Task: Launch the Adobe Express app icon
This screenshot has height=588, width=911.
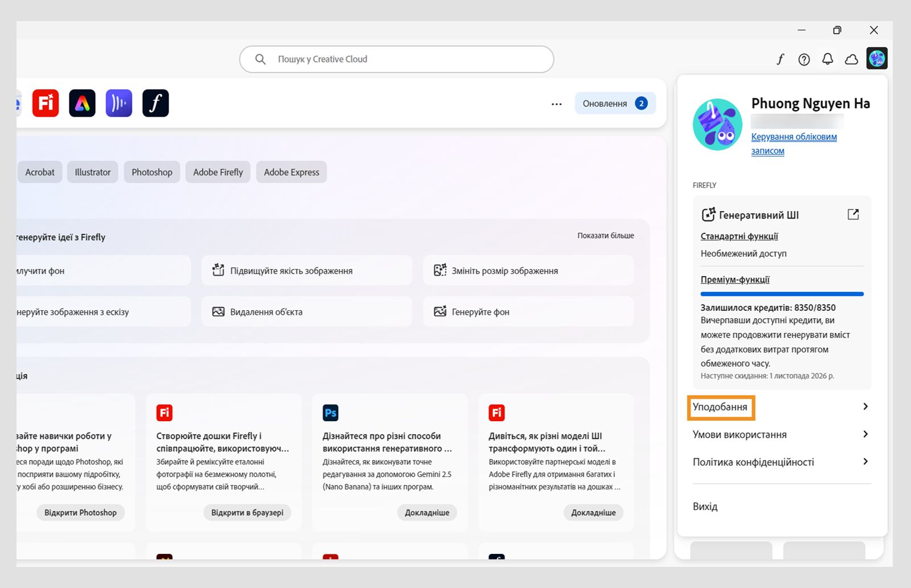Action: 82,103
